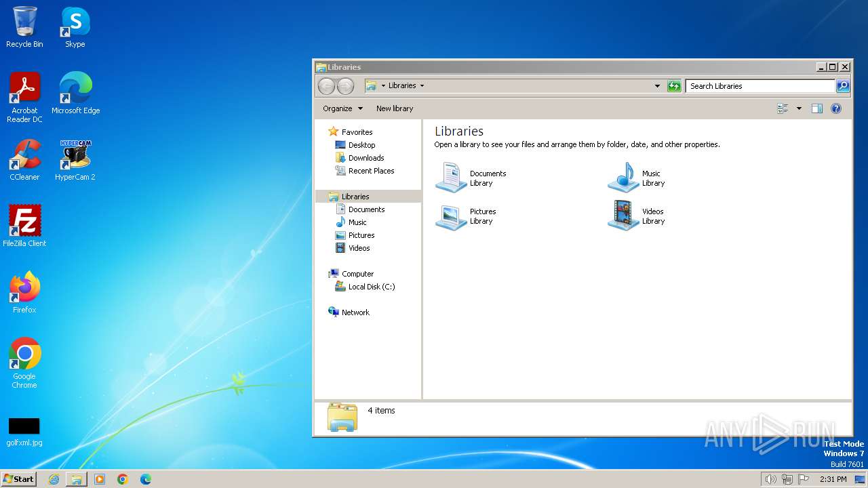Open the address bar history dropdown
Image resolution: width=868 pixels, height=488 pixels.
(x=657, y=86)
